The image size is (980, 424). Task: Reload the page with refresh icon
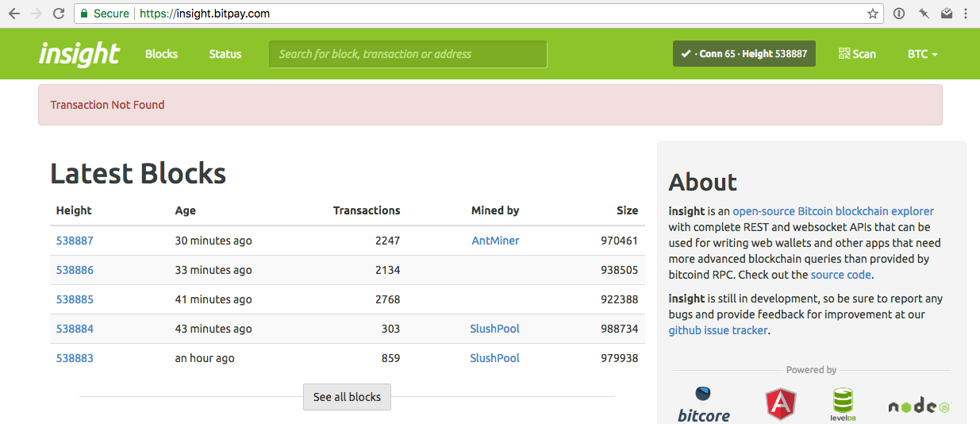pos(58,13)
